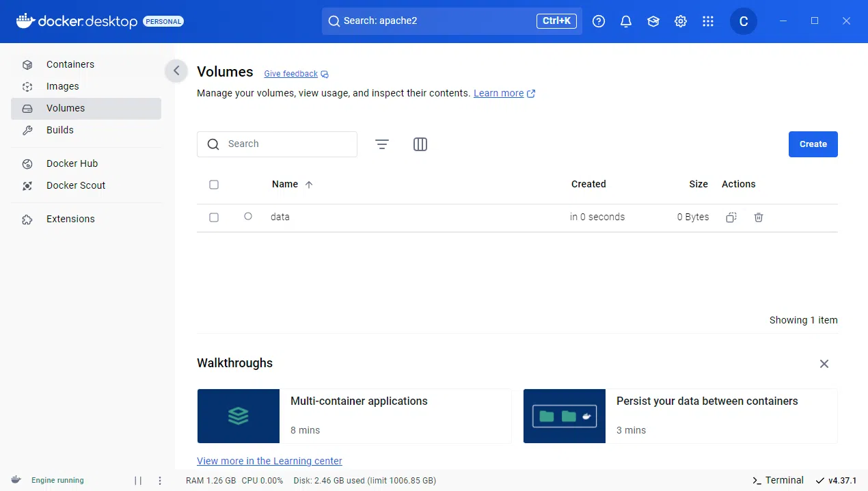Open a Terminal from the status bar
The height and width of the screenshot is (491, 868).
777,480
